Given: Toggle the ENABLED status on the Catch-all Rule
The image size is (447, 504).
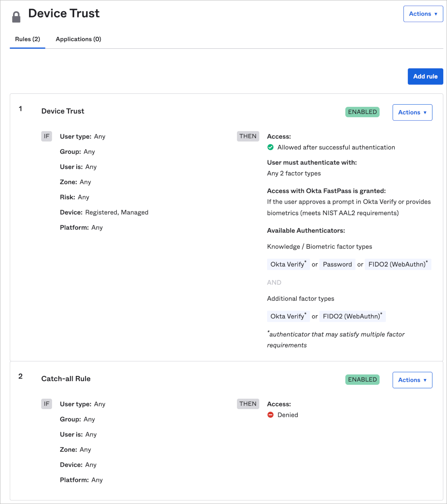Looking at the screenshot, I should tap(362, 379).
